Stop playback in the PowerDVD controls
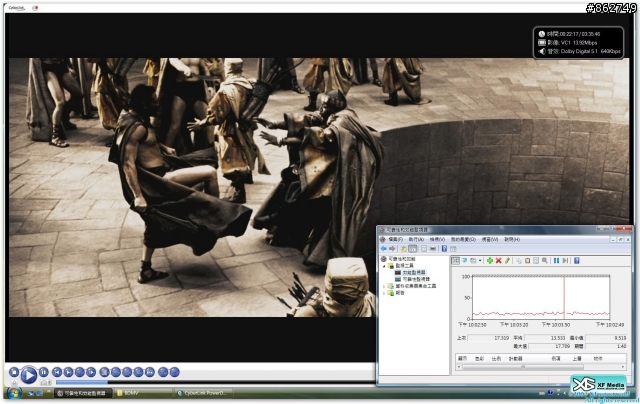Image resolution: width=640 pixels, height=404 pixels. [14, 372]
